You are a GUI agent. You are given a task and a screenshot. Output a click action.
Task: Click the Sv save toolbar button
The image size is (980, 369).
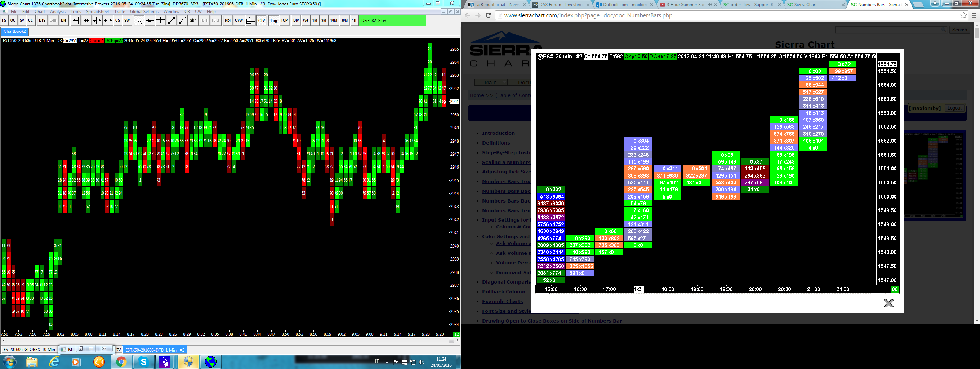click(22, 21)
